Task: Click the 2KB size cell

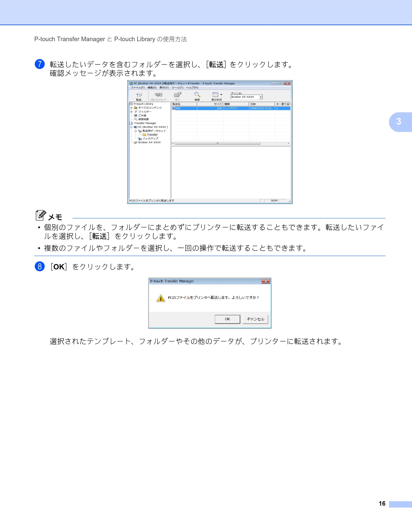Action: pyautogui.click(x=210, y=108)
